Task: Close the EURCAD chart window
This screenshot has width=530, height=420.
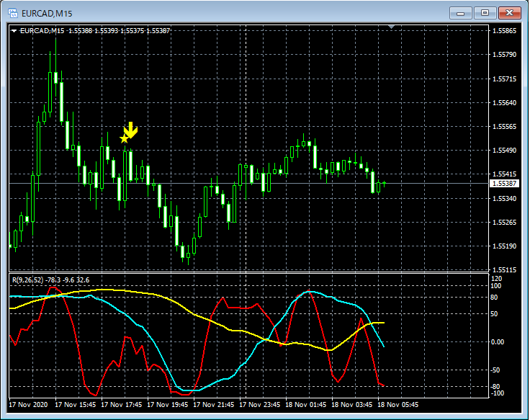Action: tap(510, 13)
